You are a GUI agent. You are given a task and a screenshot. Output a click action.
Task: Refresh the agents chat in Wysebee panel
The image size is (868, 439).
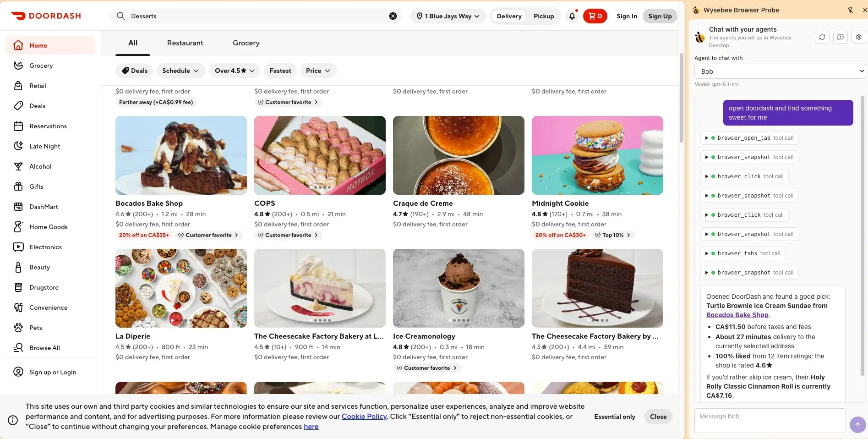pyautogui.click(x=822, y=37)
